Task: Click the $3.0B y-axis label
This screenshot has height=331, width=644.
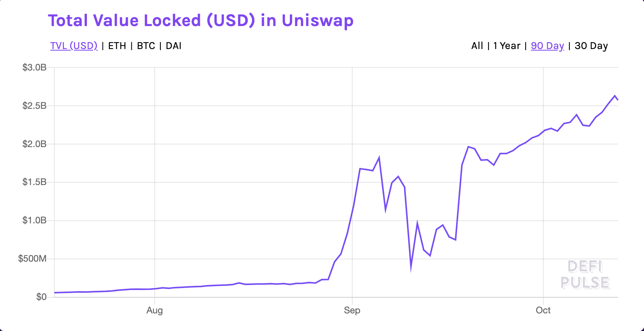Action: 34,68
